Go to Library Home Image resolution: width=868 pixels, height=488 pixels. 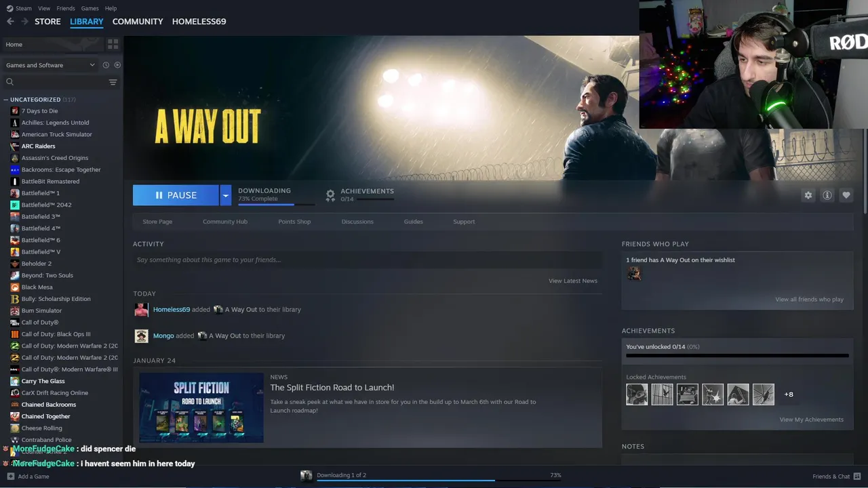pyautogui.click(x=53, y=44)
